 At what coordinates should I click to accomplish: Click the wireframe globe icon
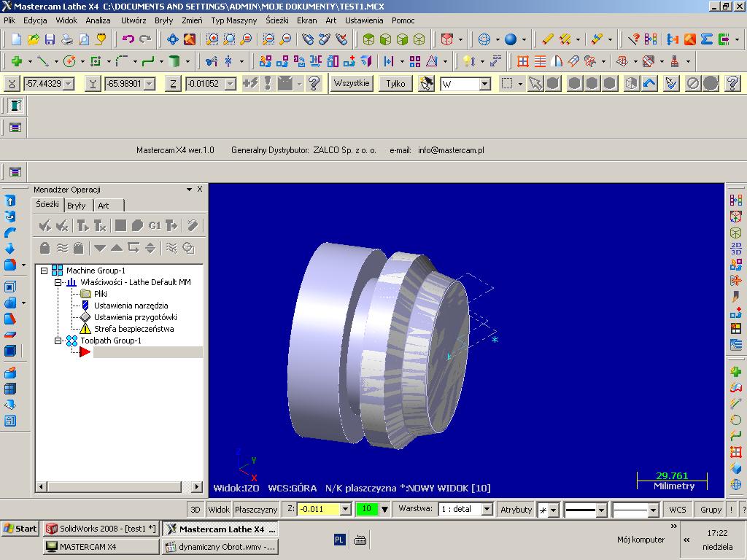coord(484,39)
